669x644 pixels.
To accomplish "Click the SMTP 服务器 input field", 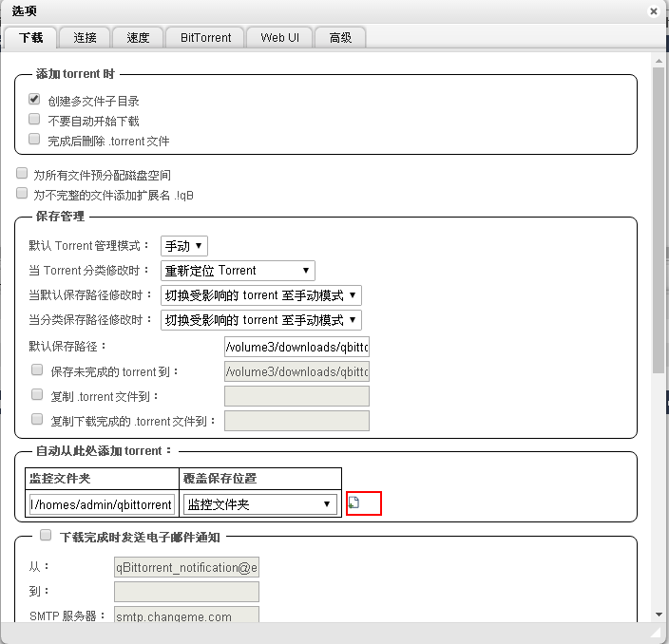I will 186,615.
